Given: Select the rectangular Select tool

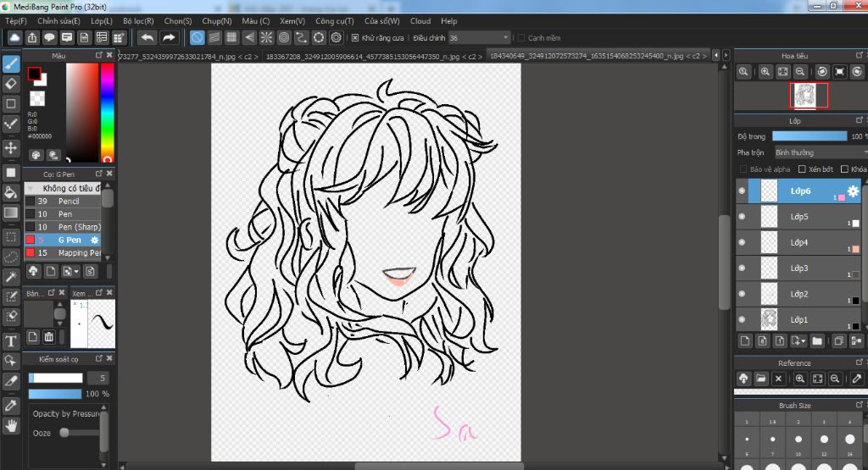Looking at the screenshot, I should point(11,237).
